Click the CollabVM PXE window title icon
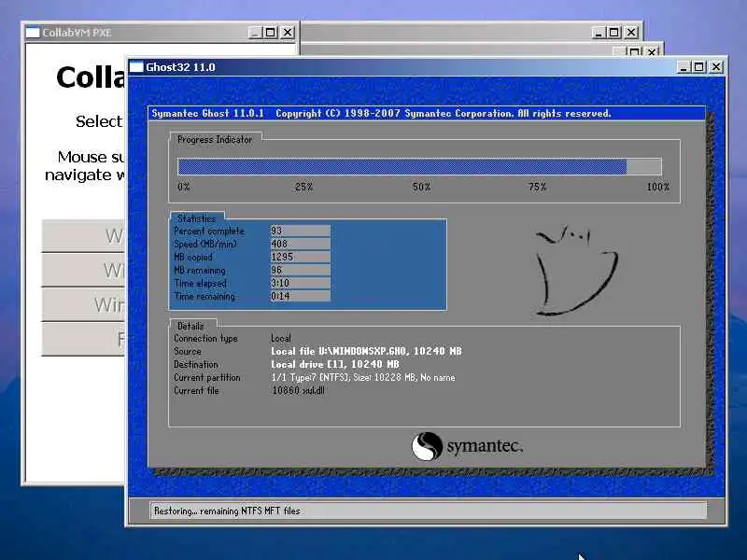747x560 pixels. pyautogui.click(x=33, y=33)
